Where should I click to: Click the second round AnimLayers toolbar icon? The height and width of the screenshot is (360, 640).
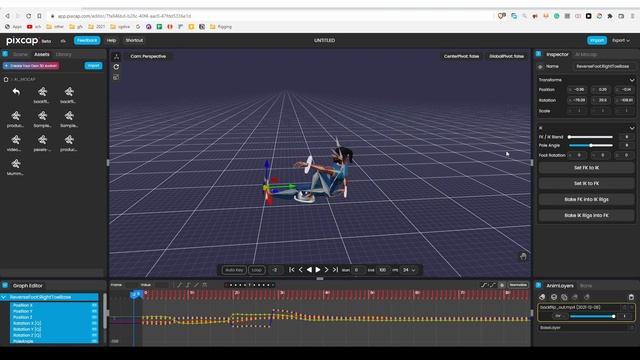(x=553, y=297)
